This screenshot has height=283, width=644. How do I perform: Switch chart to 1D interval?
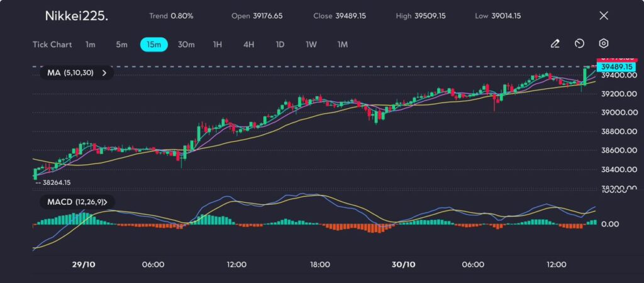(280, 45)
